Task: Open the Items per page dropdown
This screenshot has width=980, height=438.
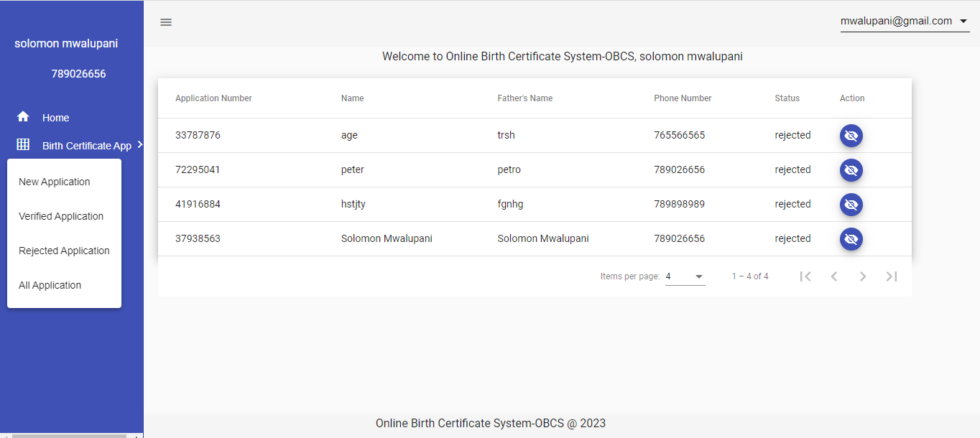Action: coord(685,276)
